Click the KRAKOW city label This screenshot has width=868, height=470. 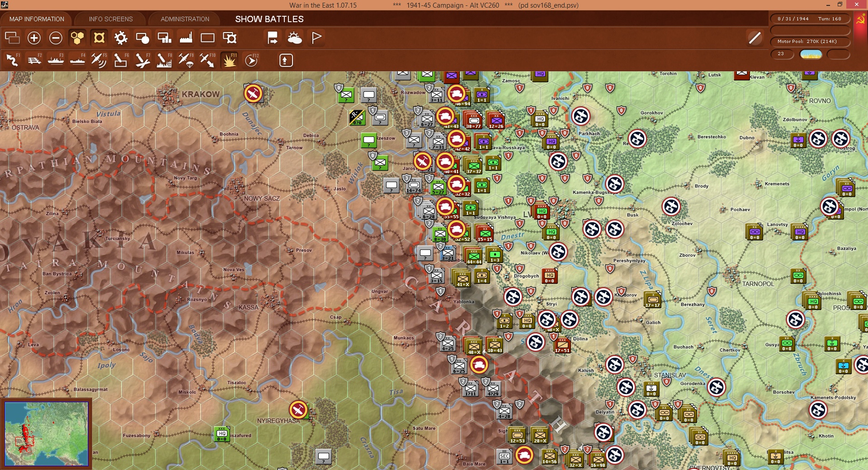[x=201, y=94]
